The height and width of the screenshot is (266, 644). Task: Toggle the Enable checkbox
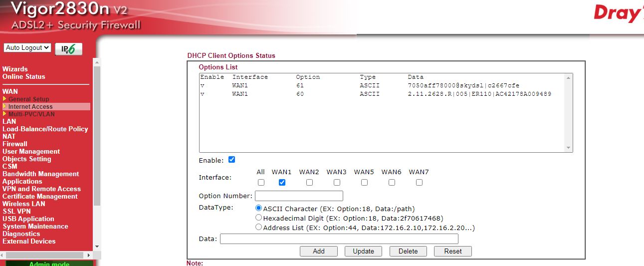point(231,160)
